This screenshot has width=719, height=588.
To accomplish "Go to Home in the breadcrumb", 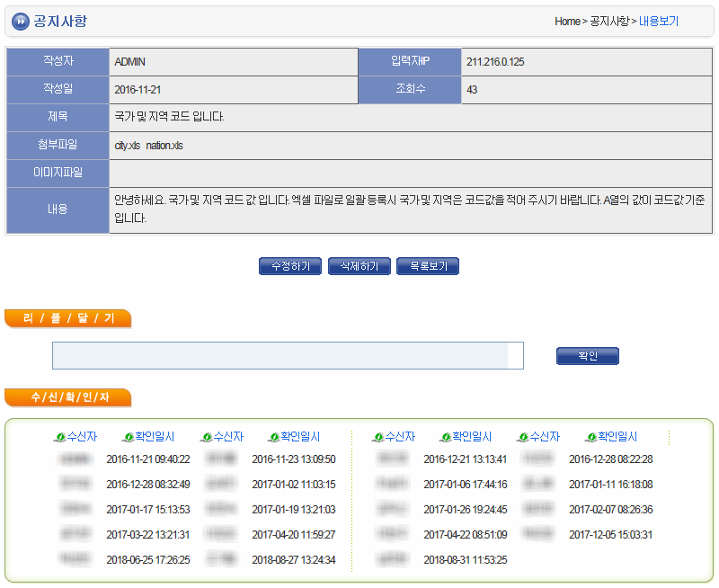I will pyautogui.click(x=566, y=21).
